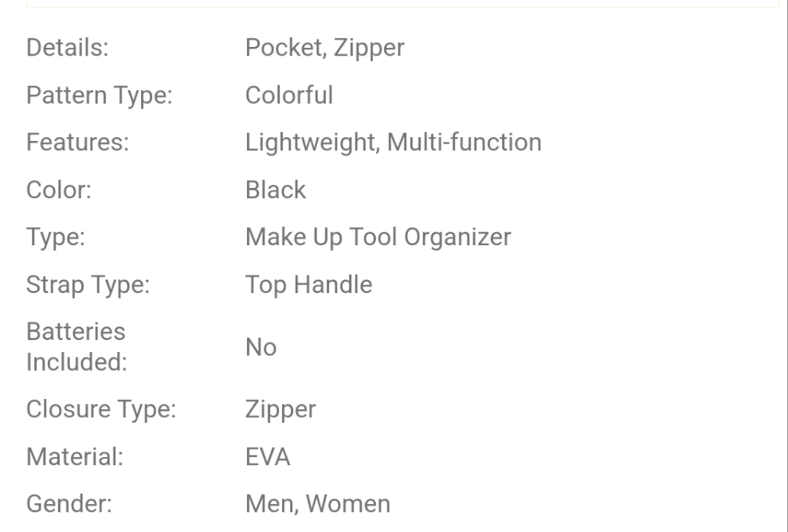Select the "Lightweight, Multi-function" value
Viewport: 788px width, 532px height.
point(393,143)
